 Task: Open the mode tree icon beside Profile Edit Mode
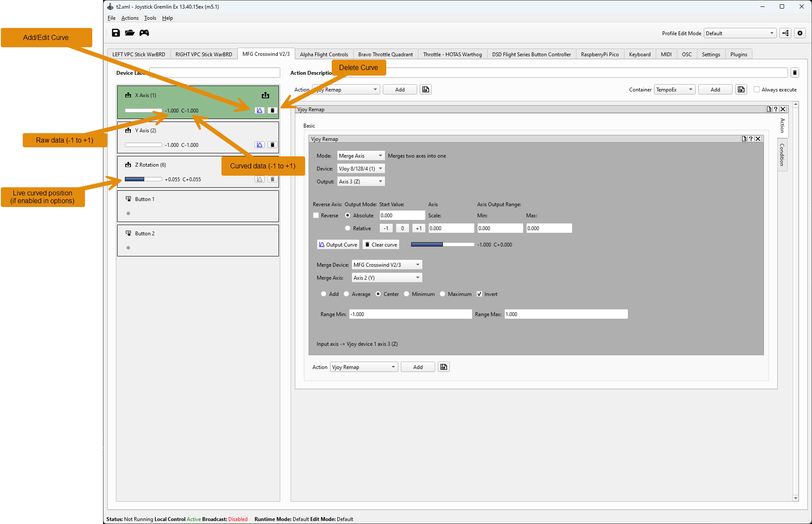(x=785, y=33)
